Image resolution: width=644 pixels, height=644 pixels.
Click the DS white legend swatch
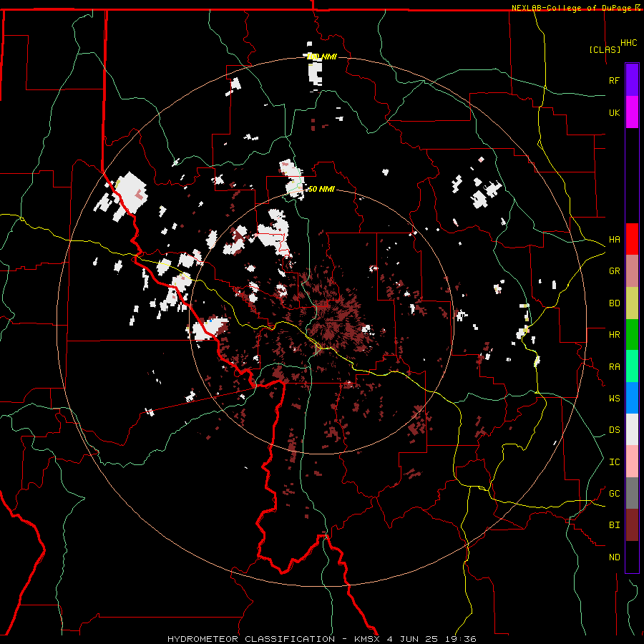point(632,429)
